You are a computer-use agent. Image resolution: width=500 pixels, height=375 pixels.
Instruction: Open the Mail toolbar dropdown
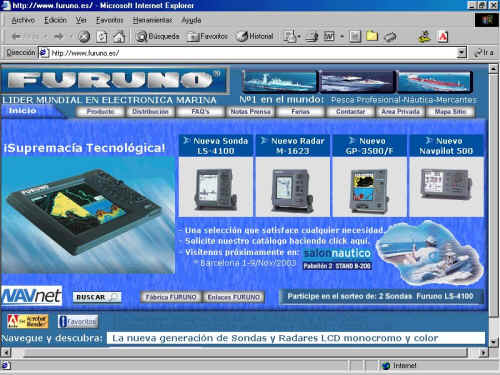[x=292, y=36]
